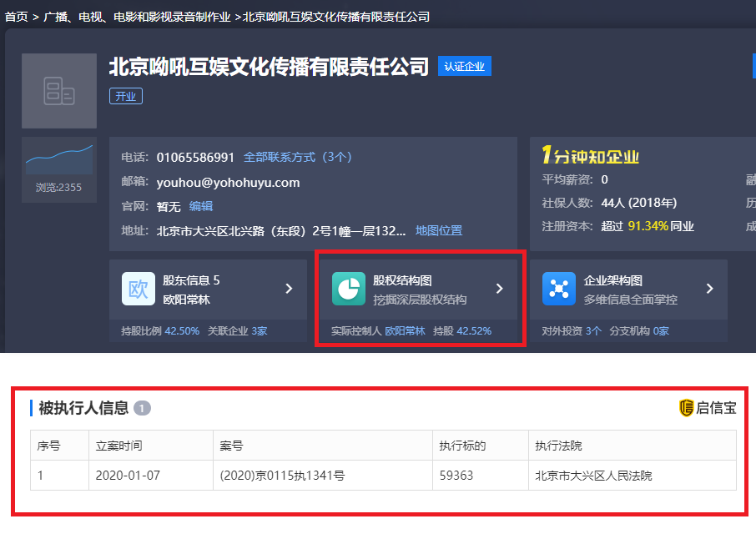Click the 1分钟知企业 heading
The height and width of the screenshot is (534, 756).
(590, 155)
